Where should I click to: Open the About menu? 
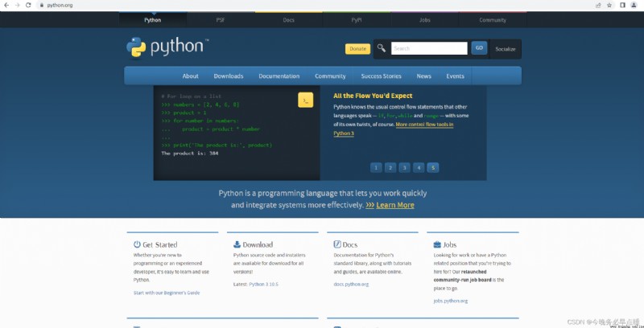click(x=191, y=76)
